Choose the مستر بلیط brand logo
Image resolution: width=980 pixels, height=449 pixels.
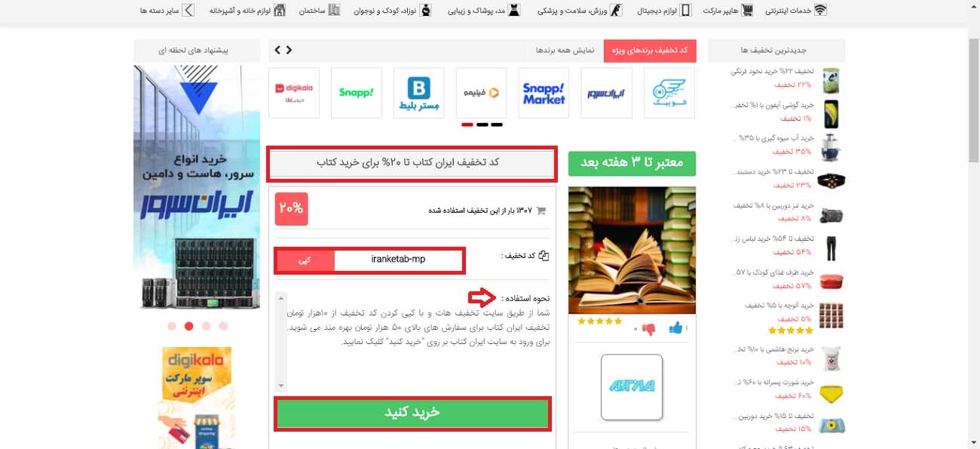tap(418, 93)
